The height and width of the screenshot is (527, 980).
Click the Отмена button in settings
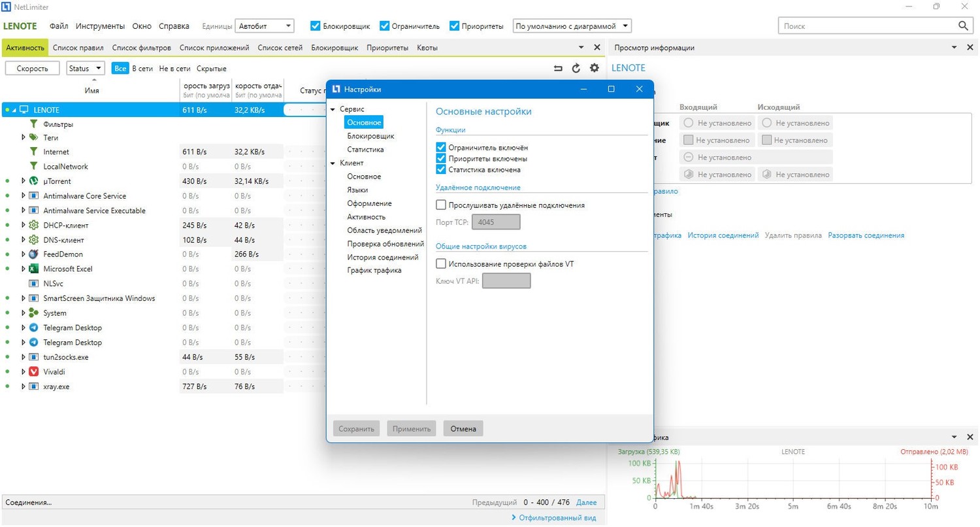(x=463, y=429)
